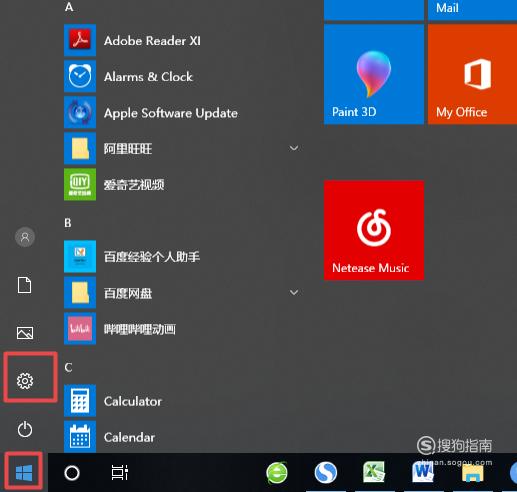Jump to letter B section header
The height and width of the screenshot is (492, 517).
pos(68,223)
